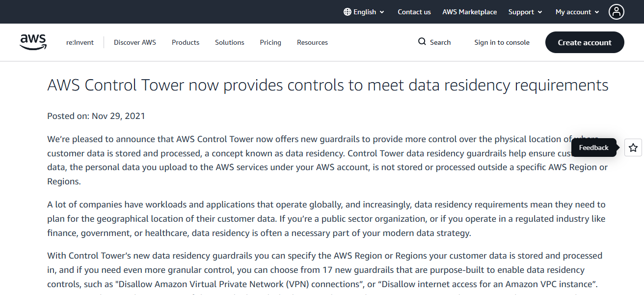Toggle the star favorite icon
Image resolution: width=644 pixels, height=295 pixels.
pyautogui.click(x=633, y=147)
